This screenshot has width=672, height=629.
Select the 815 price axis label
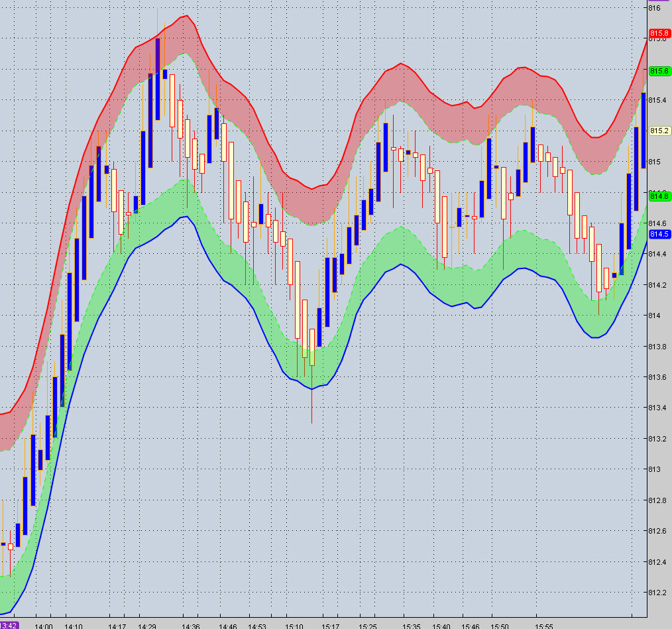[x=654, y=162]
